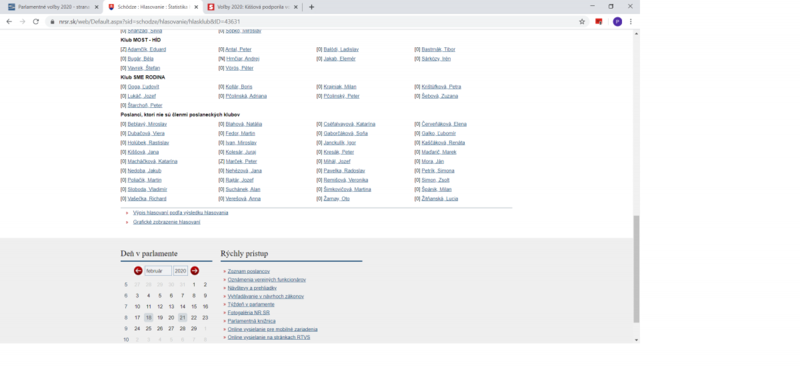This screenshot has height=373, width=800.
Task: Select day 29 in February calendar
Action: [x=194, y=329]
